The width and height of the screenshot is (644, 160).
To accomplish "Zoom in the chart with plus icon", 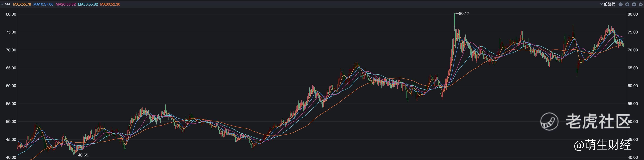I will pos(627,5).
